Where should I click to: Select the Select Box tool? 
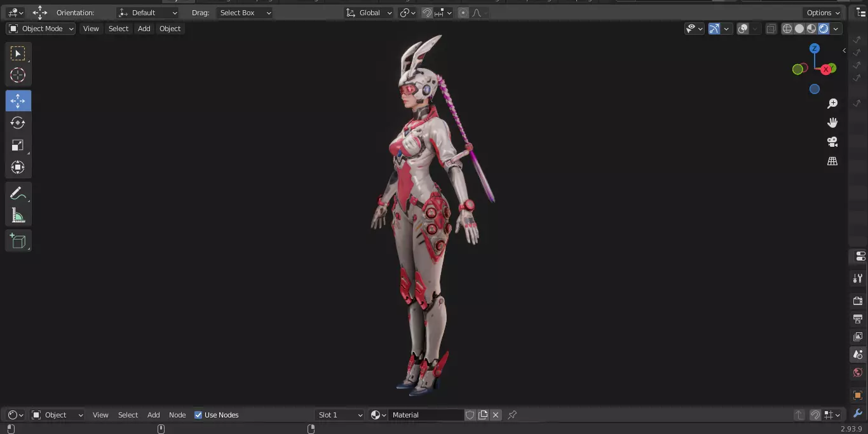(x=18, y=53)
